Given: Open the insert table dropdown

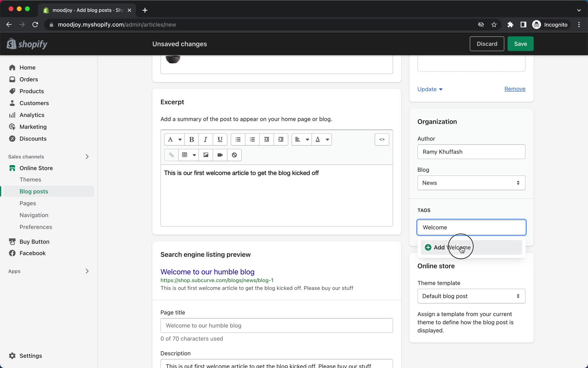Looking at the screenshot, I should pos(189,155).
